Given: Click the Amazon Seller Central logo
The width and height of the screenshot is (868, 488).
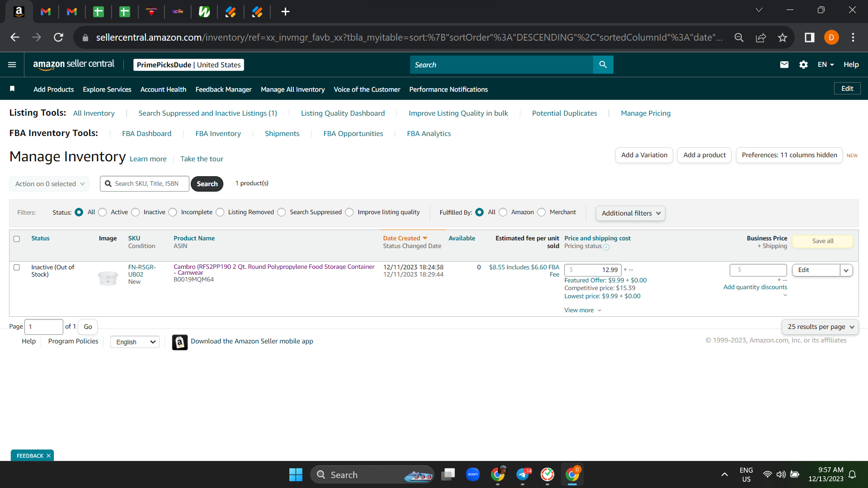Looking at the screenshot, I should tap(74, 65).
